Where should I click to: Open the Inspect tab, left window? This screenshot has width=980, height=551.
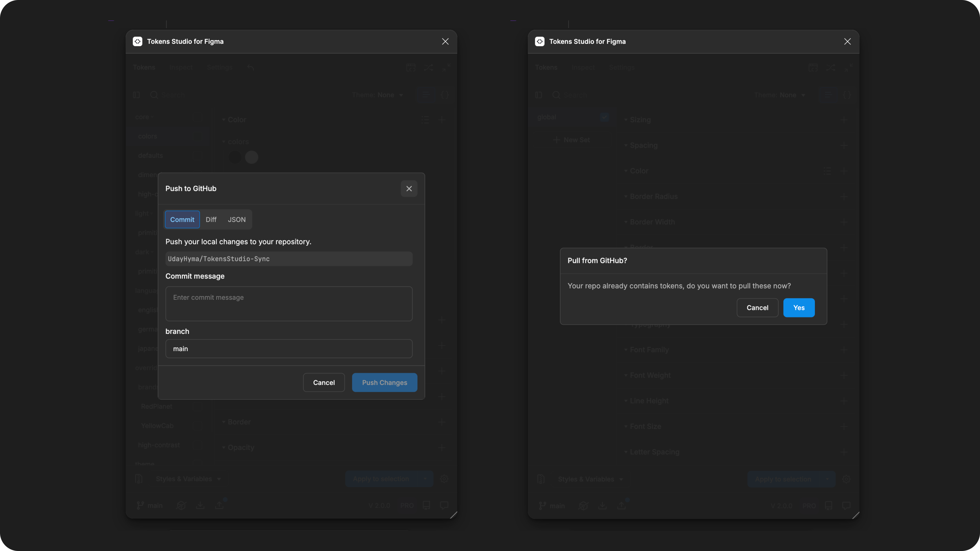click(181, 68)
